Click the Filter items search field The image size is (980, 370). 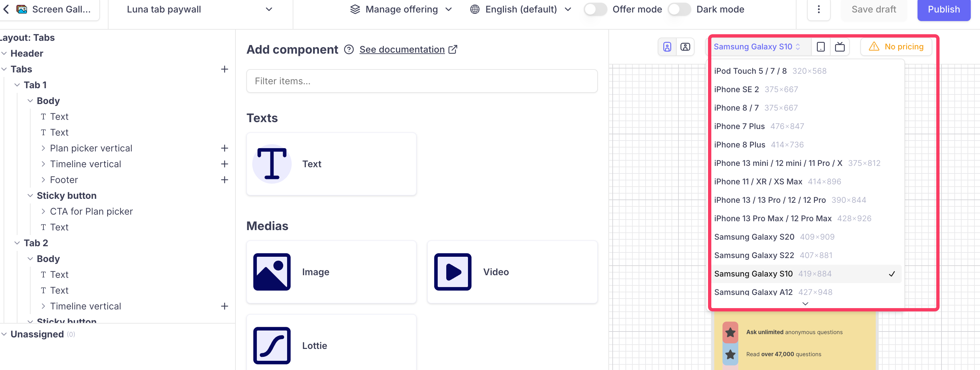(422, 81)
